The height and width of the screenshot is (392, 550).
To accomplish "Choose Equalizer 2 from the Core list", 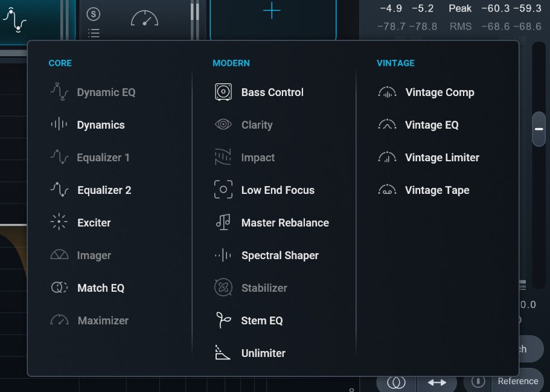I will (104, 190).
